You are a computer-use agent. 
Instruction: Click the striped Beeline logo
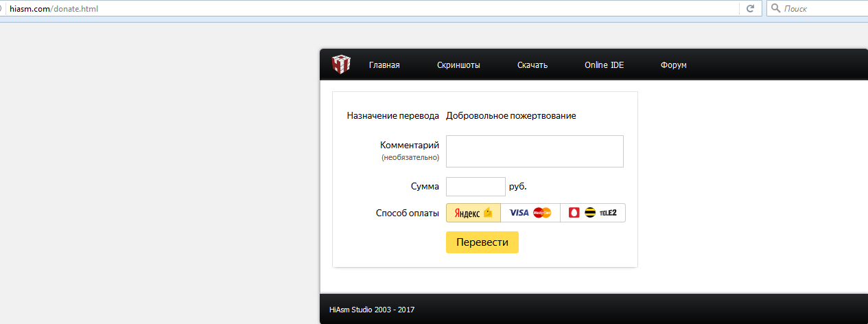click(590, 213)
